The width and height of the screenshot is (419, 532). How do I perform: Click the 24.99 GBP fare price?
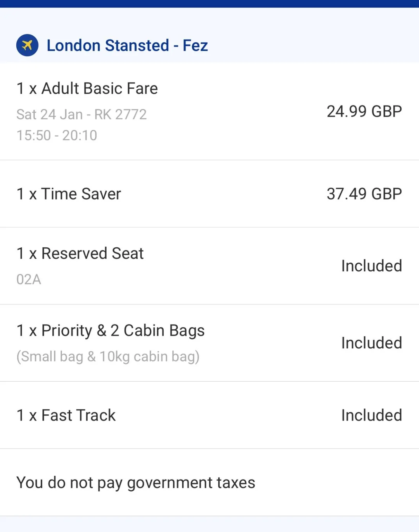click(364, 111)
